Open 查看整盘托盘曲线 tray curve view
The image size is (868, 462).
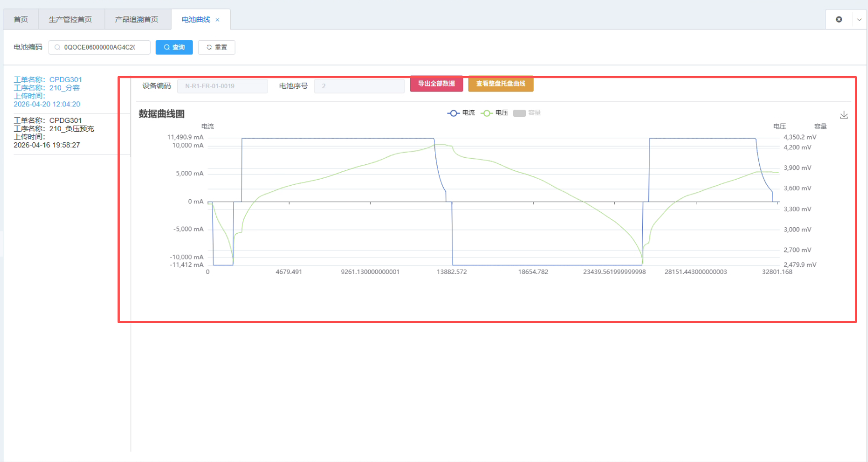pos(501,84)
